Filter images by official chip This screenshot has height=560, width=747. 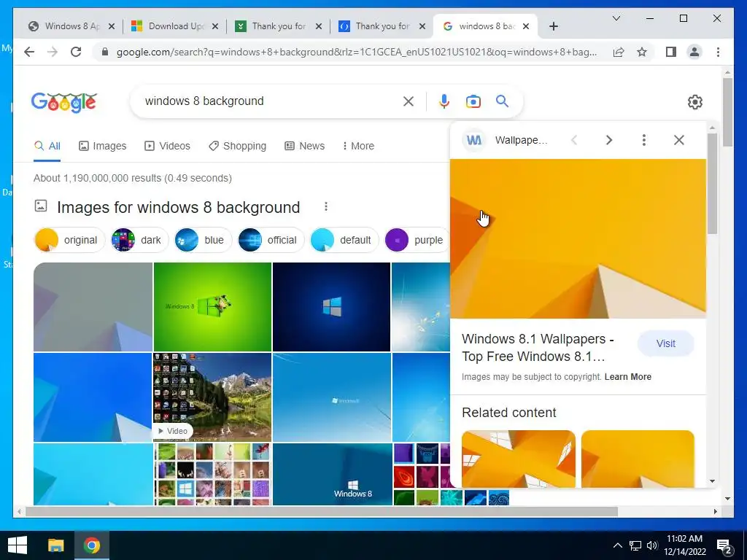tap(271, 240)
